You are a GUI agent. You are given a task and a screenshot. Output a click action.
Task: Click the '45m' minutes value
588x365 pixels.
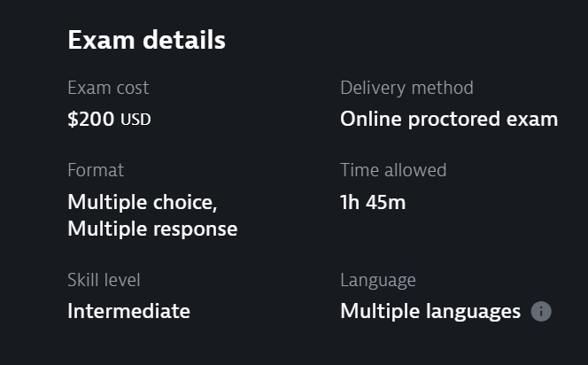(x=386, y=202)
